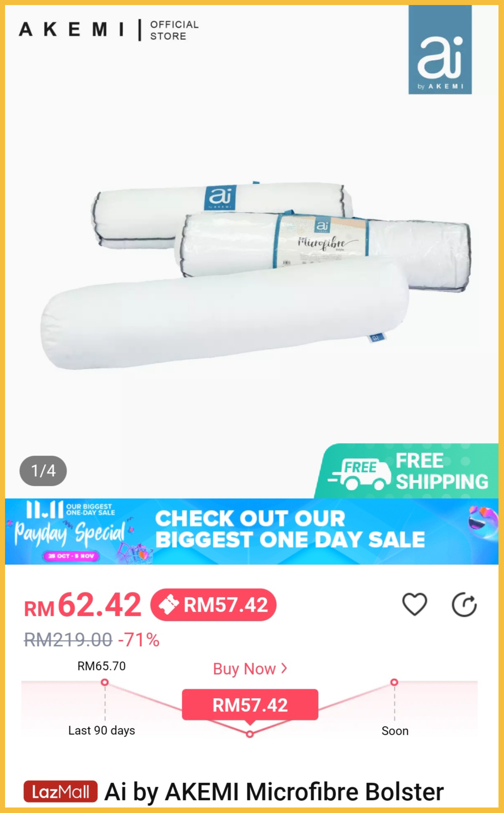Tap the RM62.42 current price
The image size is (504, 813).
[83, 605]
